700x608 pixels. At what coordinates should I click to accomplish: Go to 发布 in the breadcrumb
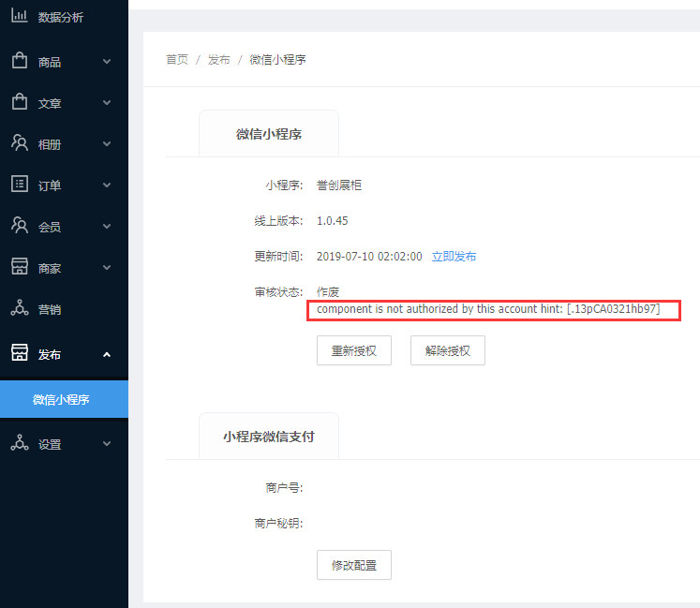pyautogui.click(x=218, y=59)
